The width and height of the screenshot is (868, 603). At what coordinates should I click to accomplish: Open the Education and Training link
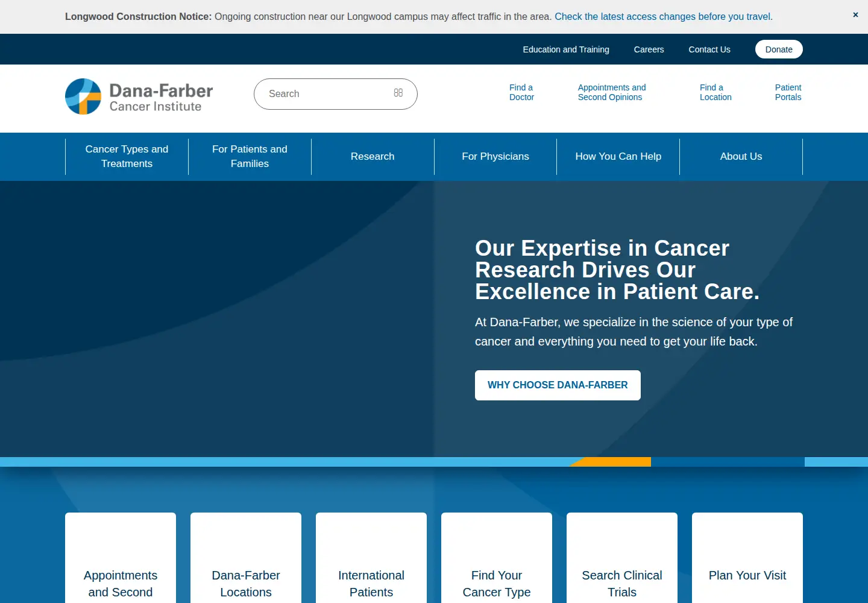tap(566, 49)
